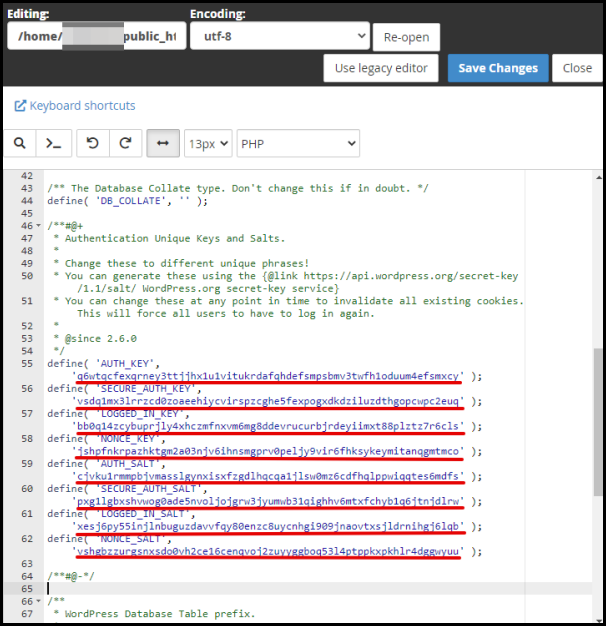The image size is (606, 626).
Task: Click the '@since 2.6.0' comment line
Action: tap(95, 339)
